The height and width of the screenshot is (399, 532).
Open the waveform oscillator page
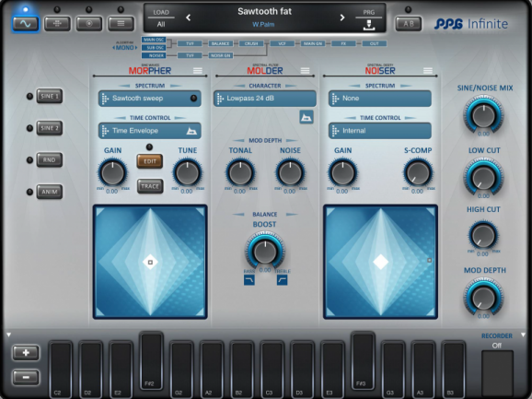point(26,24)
